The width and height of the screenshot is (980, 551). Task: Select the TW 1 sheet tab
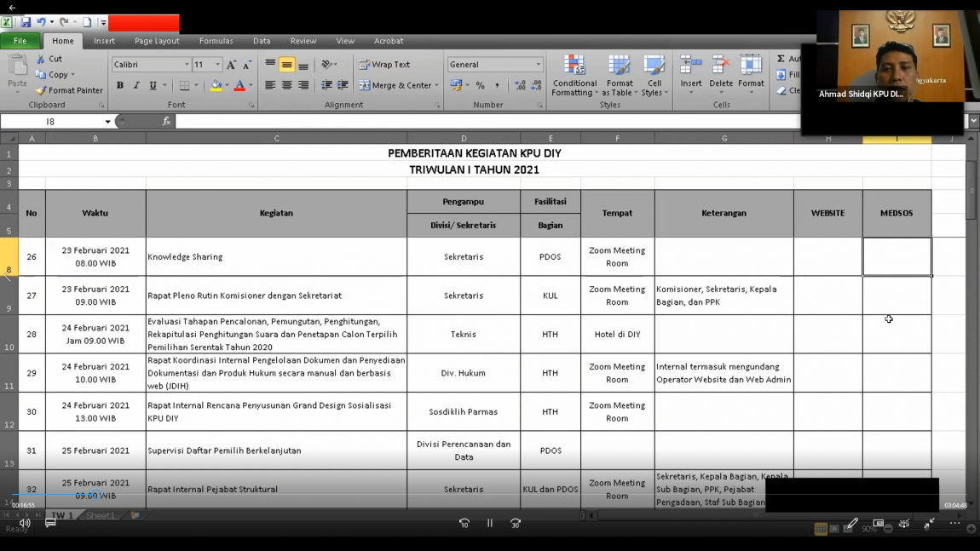pos(62,515)
